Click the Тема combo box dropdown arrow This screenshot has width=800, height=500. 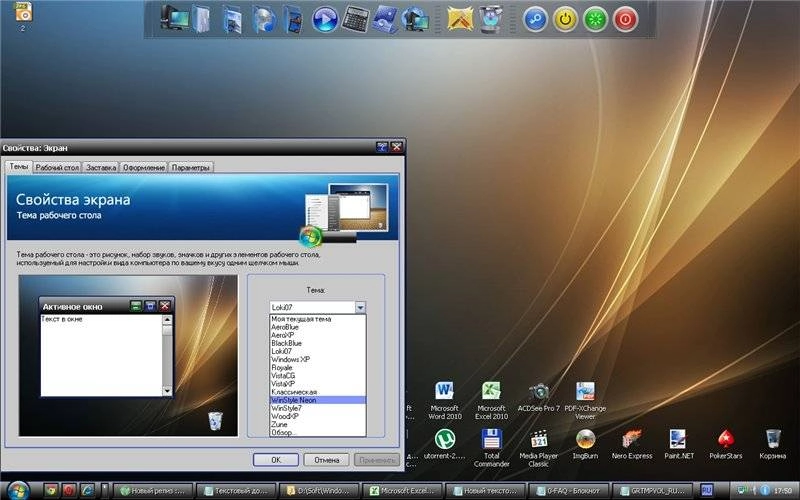pyautogui.click(x=360, y=307)
